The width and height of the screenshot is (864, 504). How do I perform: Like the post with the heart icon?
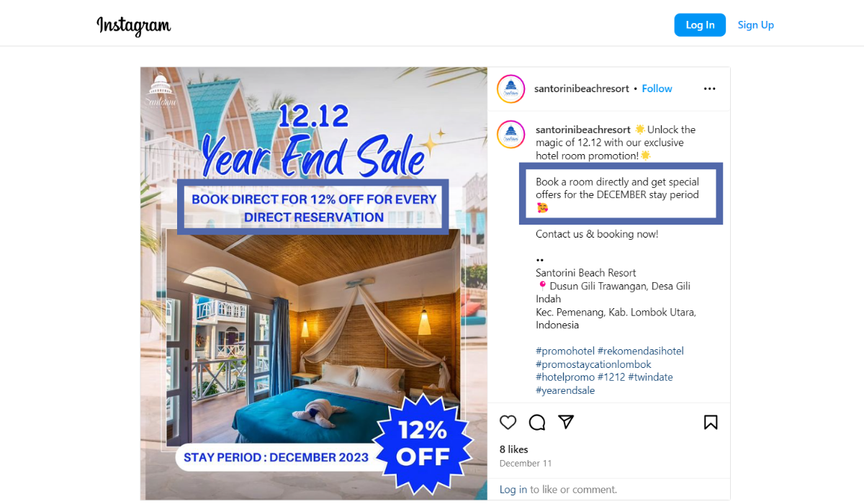pos(508,422)
